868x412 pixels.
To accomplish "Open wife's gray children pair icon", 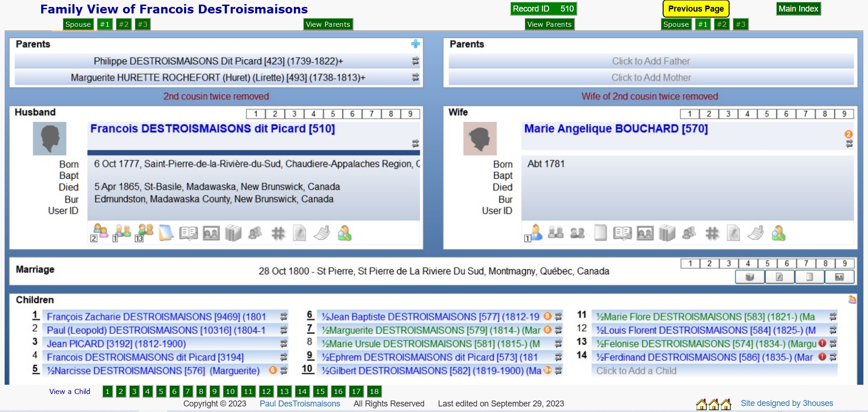I will 577,233.
